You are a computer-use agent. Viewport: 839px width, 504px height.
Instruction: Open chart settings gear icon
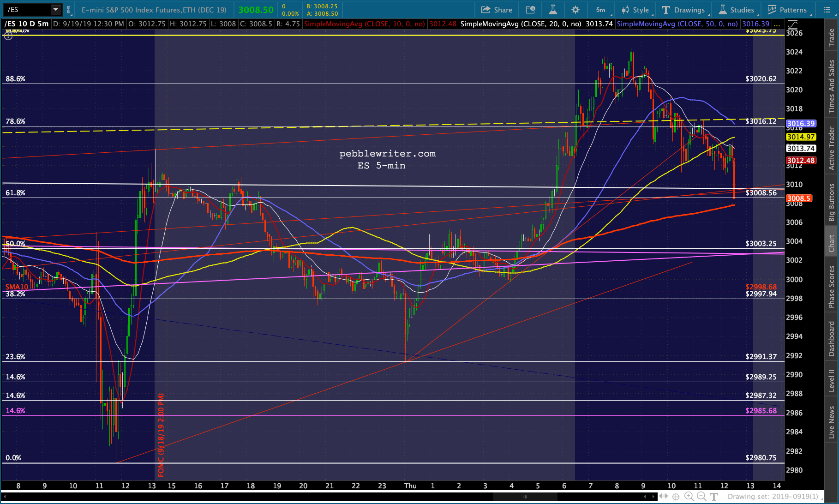(x=575, y=10)
